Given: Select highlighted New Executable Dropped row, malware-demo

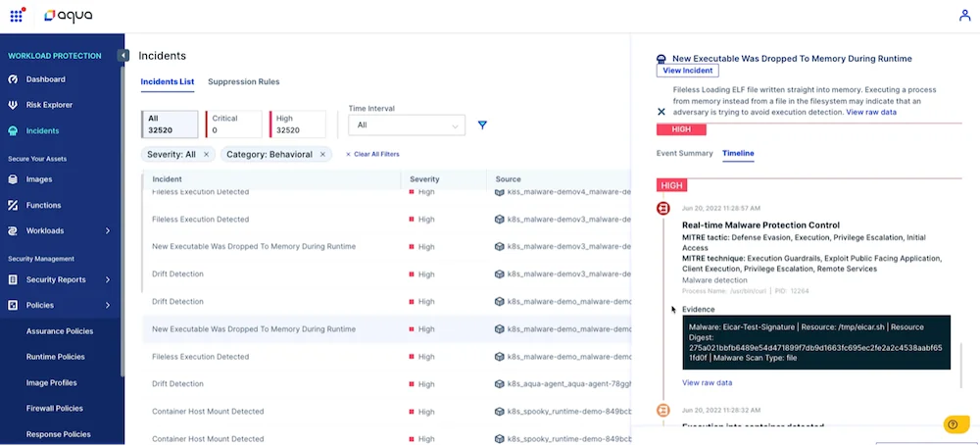Looking at the screenshot, I should (x=386, y=329).
